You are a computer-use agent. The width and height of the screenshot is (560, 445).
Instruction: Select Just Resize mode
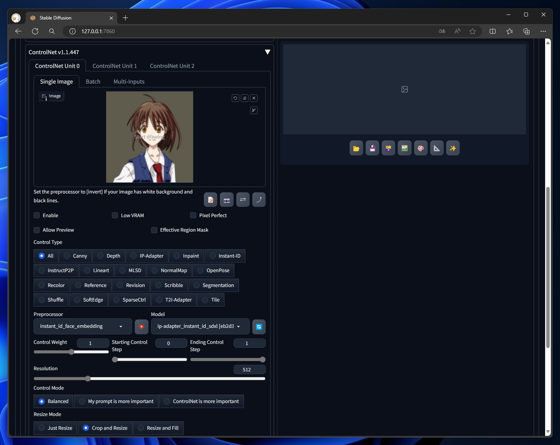click(x=55, y=428)
